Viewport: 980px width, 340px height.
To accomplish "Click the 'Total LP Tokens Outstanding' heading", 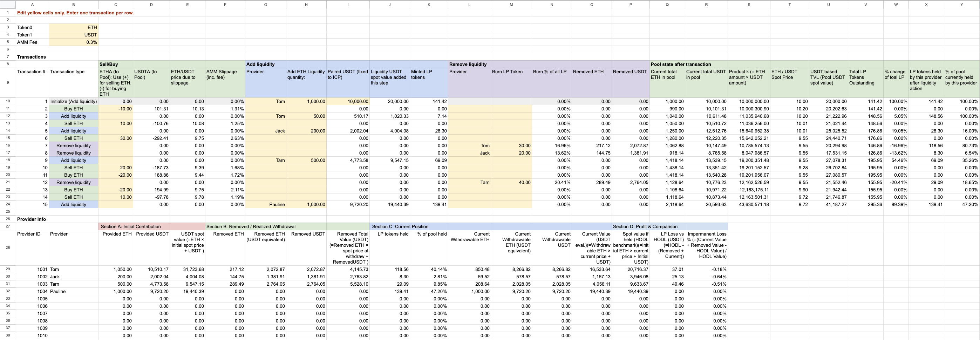I will coord(865,82).
